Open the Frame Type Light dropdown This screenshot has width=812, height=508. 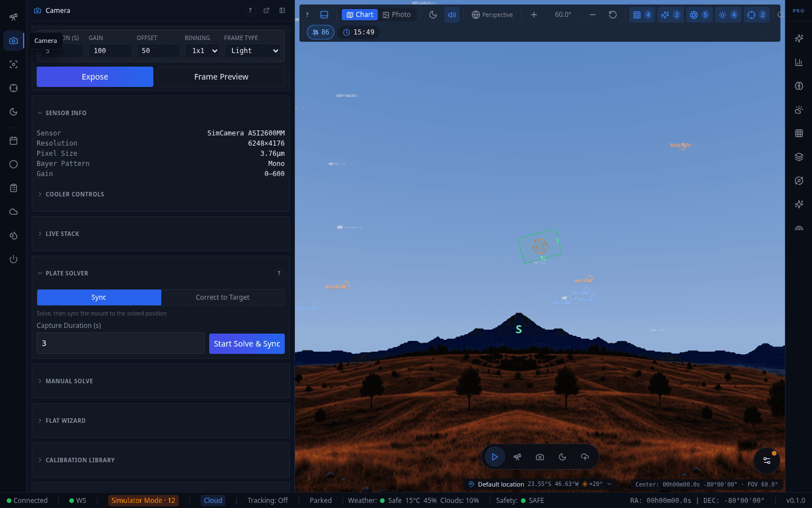[x=253, y=51]
